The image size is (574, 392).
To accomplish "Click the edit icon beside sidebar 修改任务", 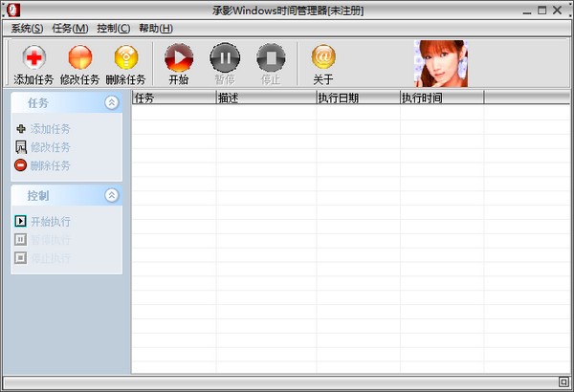I will [21, 147].
